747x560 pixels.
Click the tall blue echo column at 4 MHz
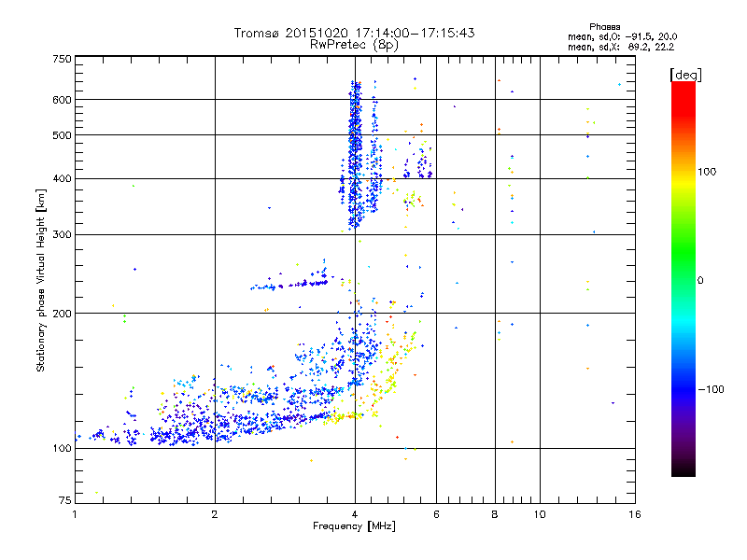tap(355, 155)
